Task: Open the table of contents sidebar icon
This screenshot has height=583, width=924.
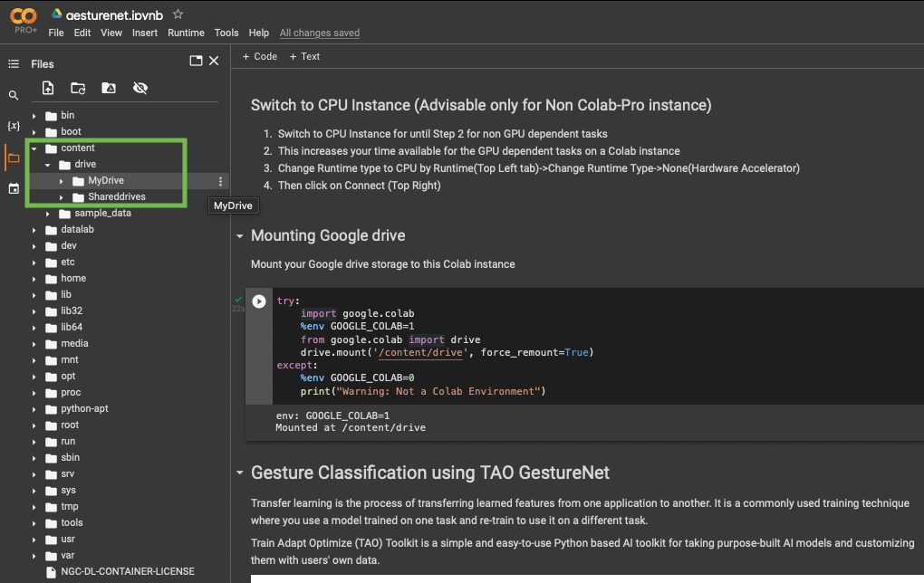Action: (14, 64)
